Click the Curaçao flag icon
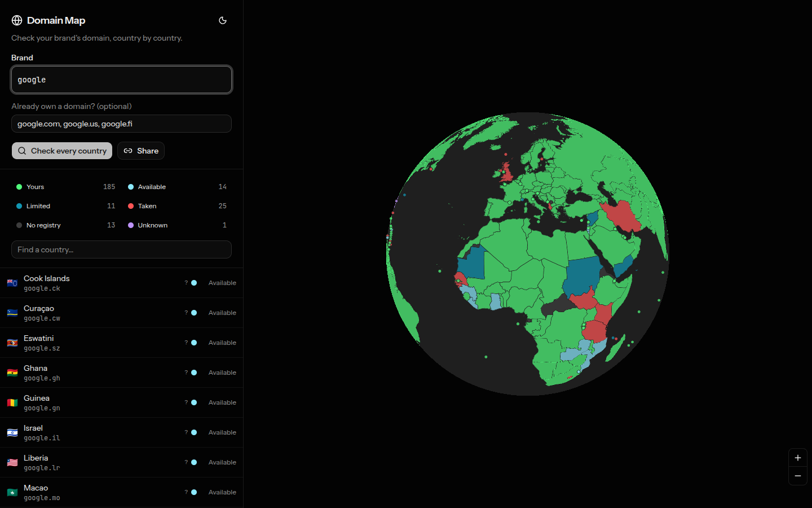This screenshot has width=812, height=508. [12, 313]
